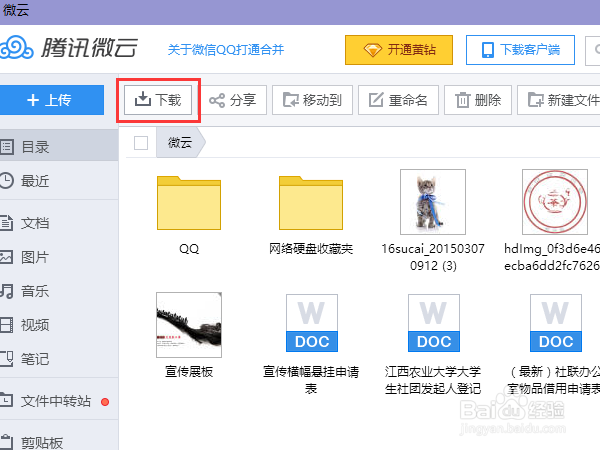Click the picture icon beside 图片
Image resolution: width=600 pixels, height=450 pixels.
point(6,257)
